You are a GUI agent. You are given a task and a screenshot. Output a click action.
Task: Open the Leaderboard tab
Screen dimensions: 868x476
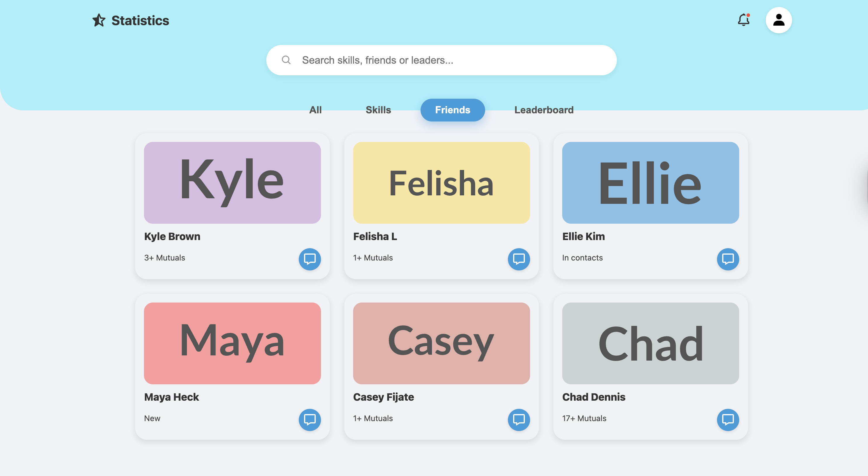click(544, 110)
